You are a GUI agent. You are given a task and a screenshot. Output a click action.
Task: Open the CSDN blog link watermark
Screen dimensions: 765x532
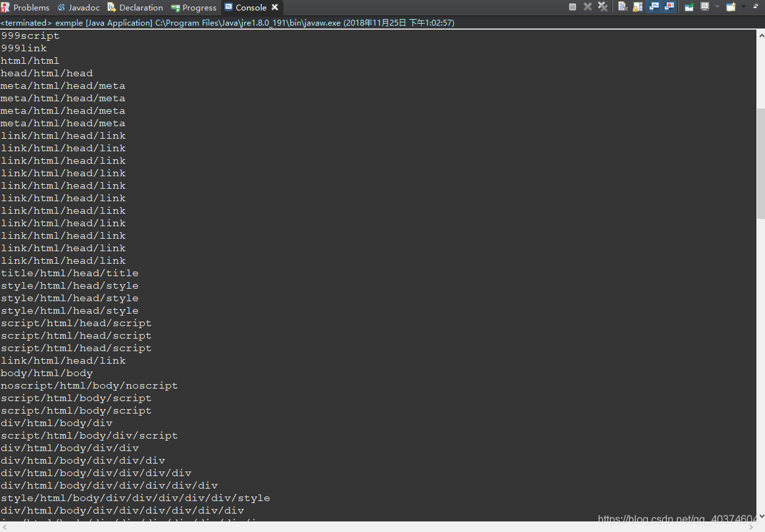(674, 519)
